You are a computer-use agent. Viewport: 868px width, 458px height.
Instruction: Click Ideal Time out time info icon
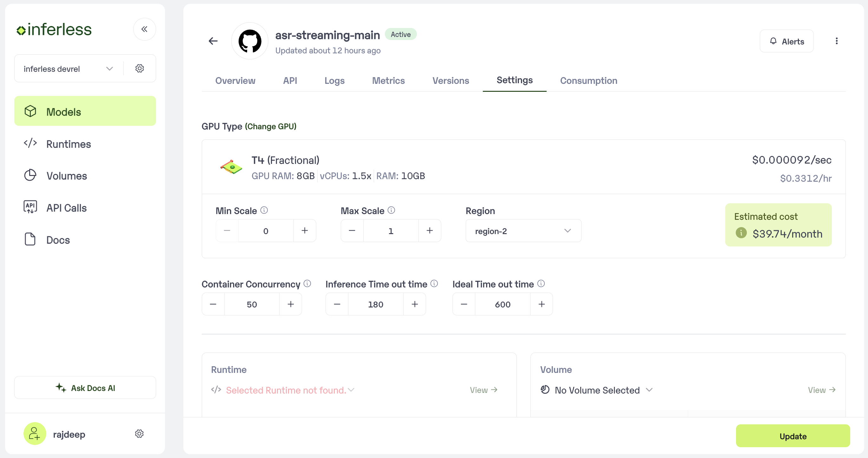pos(541,284)
